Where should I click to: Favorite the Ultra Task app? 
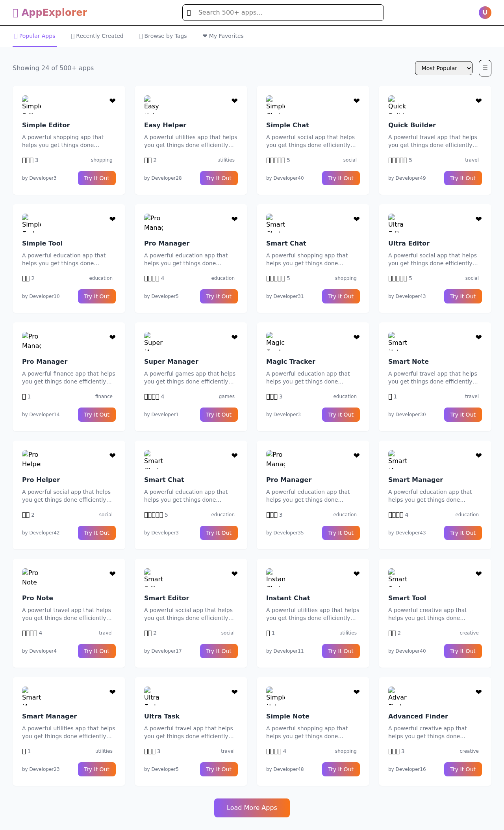tap(234, 692)
